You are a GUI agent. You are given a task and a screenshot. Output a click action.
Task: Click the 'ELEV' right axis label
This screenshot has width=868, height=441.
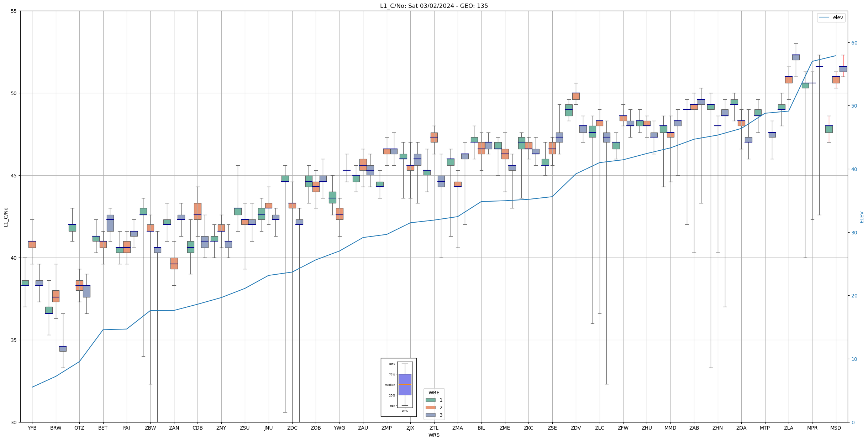tap(862, 217)
